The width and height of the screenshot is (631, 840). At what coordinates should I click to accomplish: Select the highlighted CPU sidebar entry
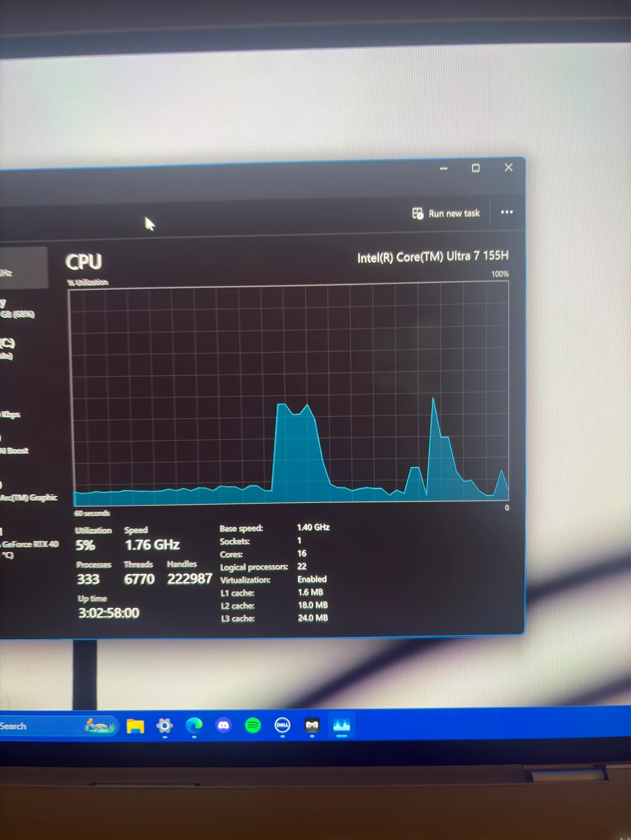[23, 268]
